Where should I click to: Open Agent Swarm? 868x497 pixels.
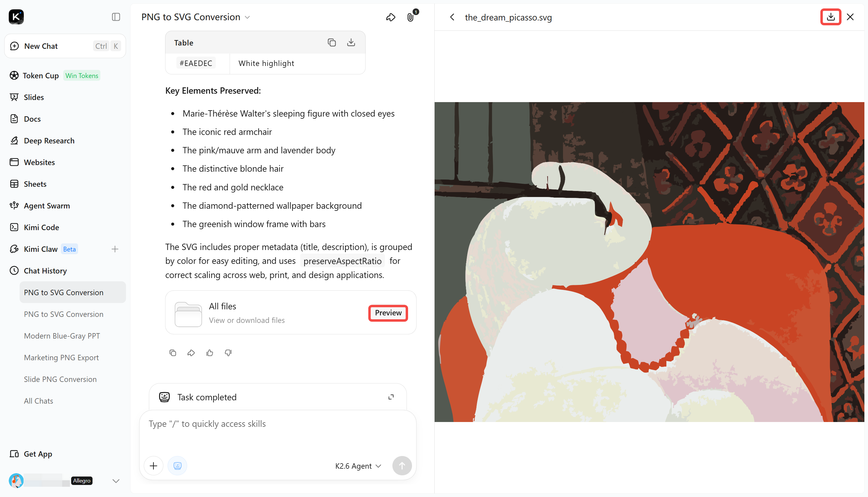coord(47,205)
